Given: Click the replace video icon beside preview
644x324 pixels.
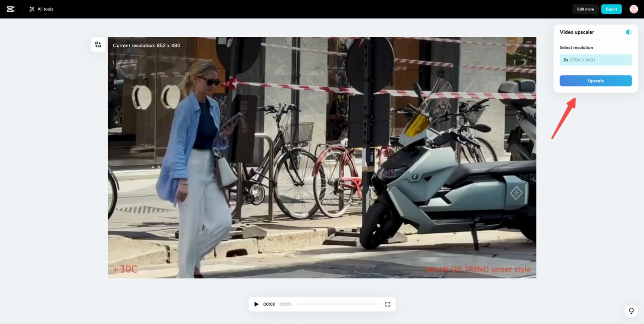Looking at the screenshot, I should pos(98,44).
